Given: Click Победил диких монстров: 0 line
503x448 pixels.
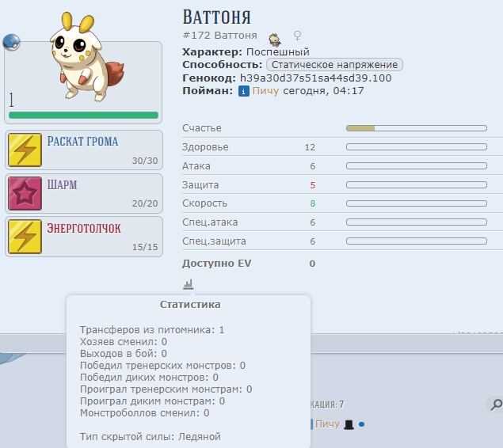Looking at the screenshot, I should [149, 378].
